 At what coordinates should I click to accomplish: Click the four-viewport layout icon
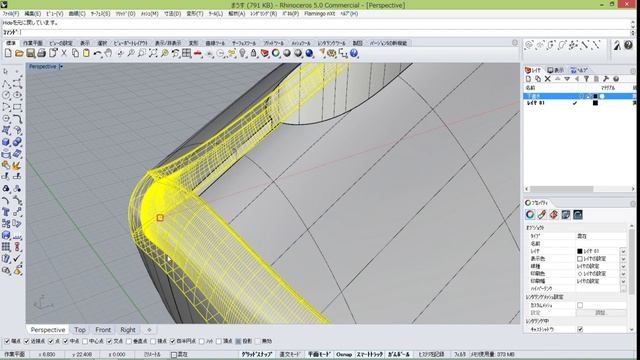coord(187,53)
